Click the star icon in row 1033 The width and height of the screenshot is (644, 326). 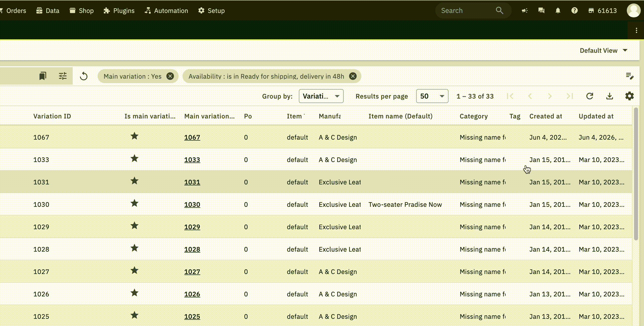tap(134, 158)
